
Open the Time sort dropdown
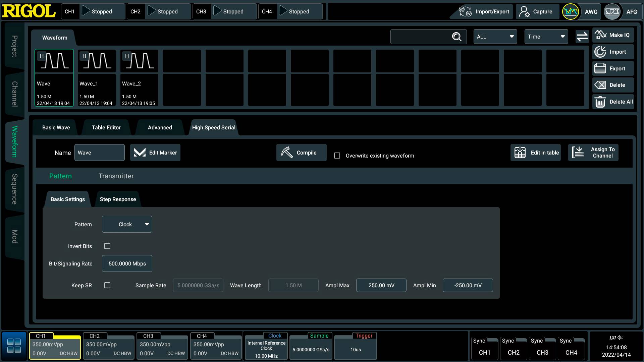546,37
